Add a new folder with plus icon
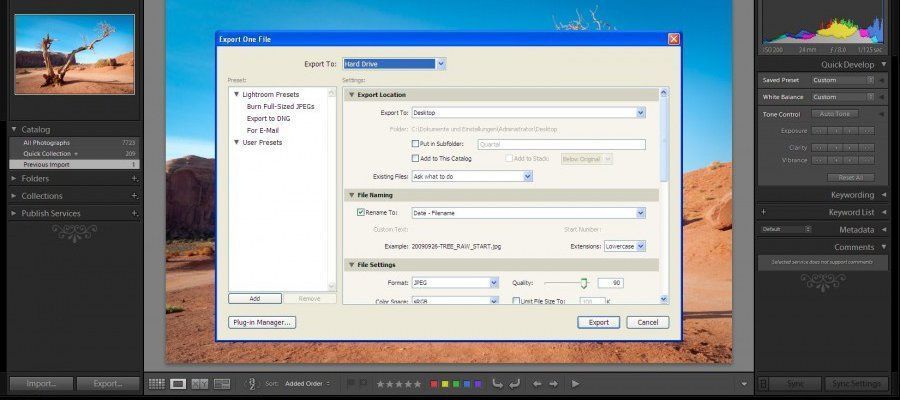The width and height of the screenshot is (900, 400). (x=134, y=179)
